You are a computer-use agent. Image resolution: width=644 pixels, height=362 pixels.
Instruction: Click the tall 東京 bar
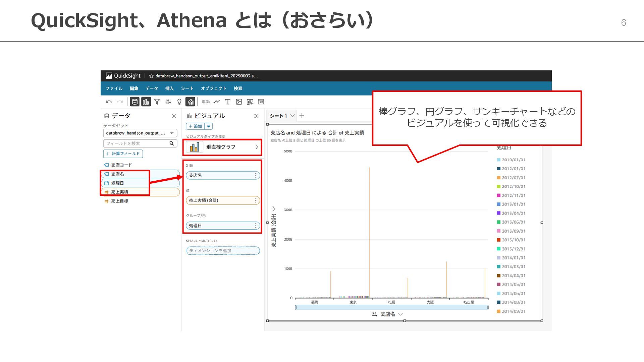[369, 232]
